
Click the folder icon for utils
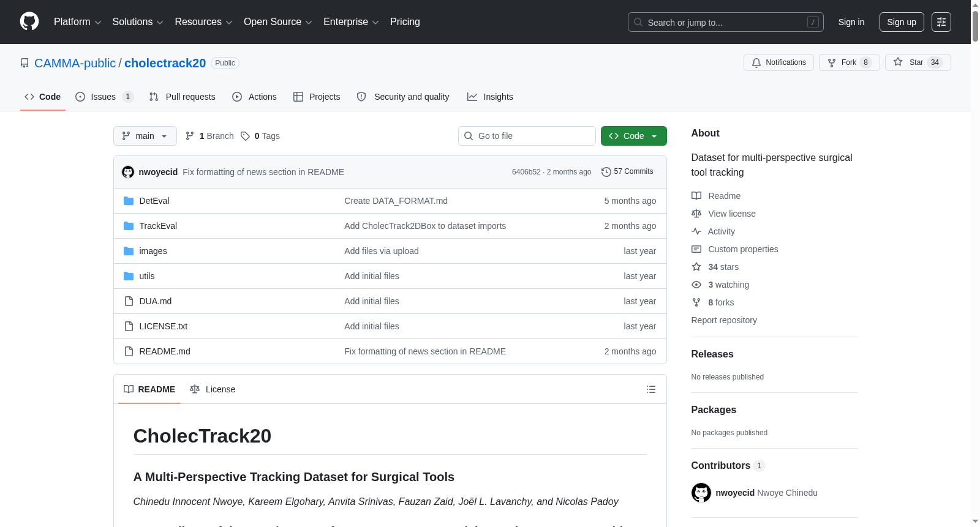click(129, 276)
